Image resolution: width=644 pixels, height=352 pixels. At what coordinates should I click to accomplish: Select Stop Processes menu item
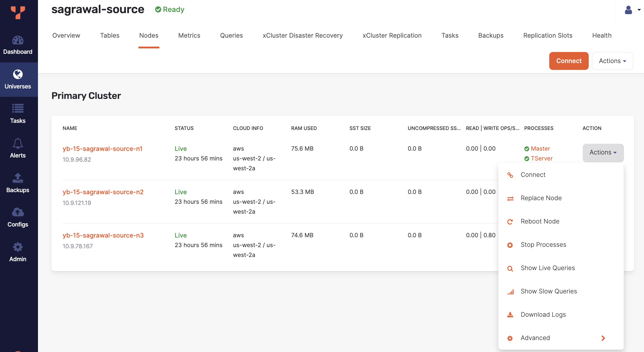click(543, 245)
